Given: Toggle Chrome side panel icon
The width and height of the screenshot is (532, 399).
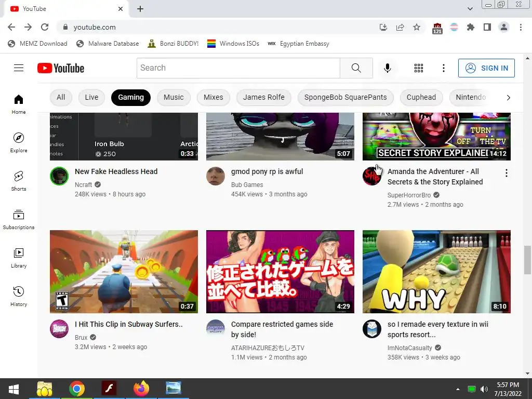Looking at the screenshot, I should 487,27.
